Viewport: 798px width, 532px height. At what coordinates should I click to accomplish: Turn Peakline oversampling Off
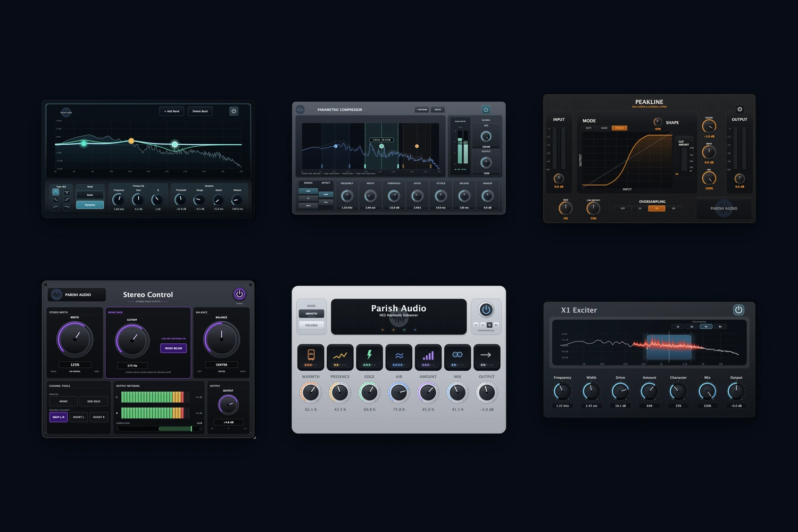click(x=623, y=209)
